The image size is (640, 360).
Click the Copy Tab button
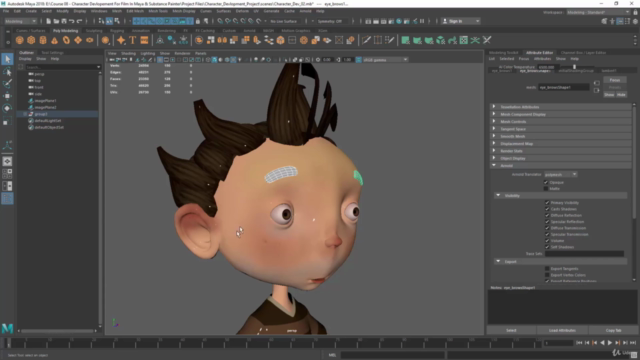tap(613, 330)
